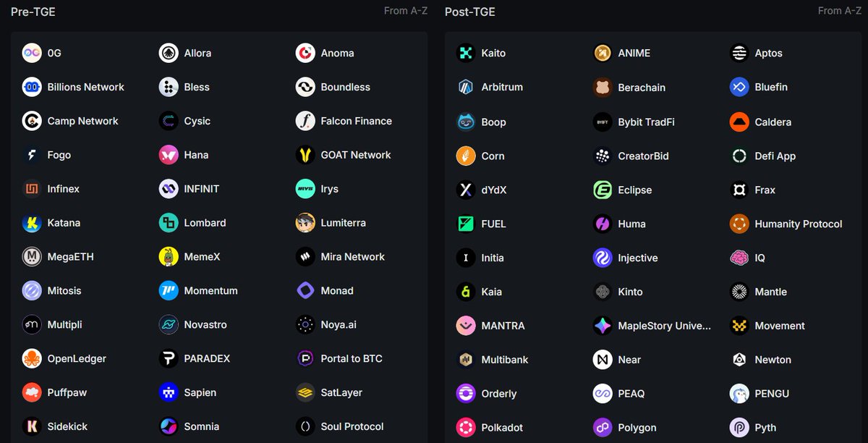Click the MemeX yellow character icon
The width and height of the screenshot is (868, 443).
(169, 256)
